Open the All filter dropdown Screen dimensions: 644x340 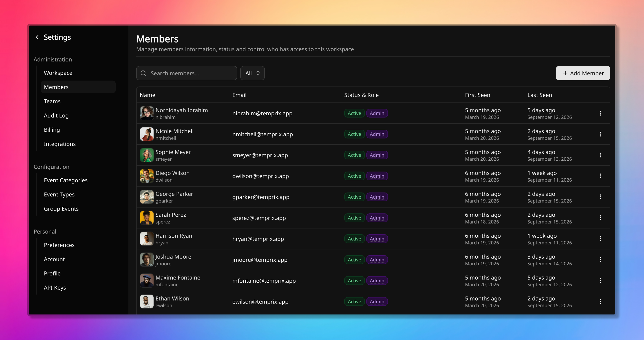[x=252, y=73]
